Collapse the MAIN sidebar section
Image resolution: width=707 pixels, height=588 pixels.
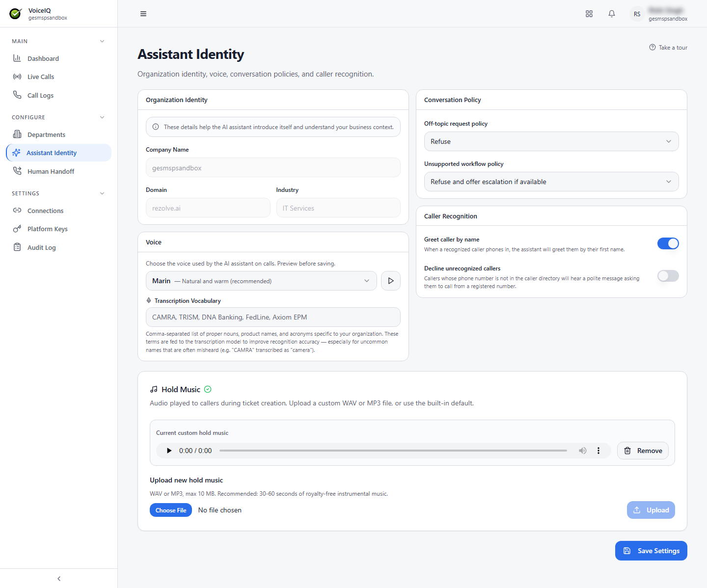(102, 41)
